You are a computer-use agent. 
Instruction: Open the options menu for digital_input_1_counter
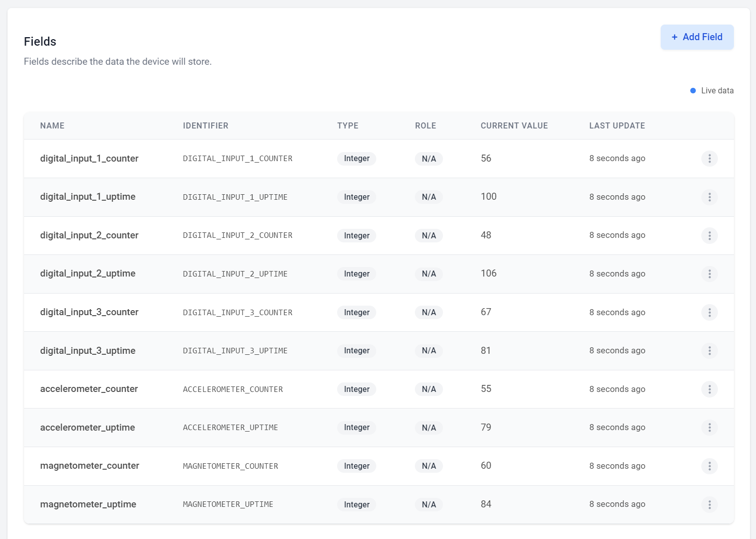coord(709,158)
